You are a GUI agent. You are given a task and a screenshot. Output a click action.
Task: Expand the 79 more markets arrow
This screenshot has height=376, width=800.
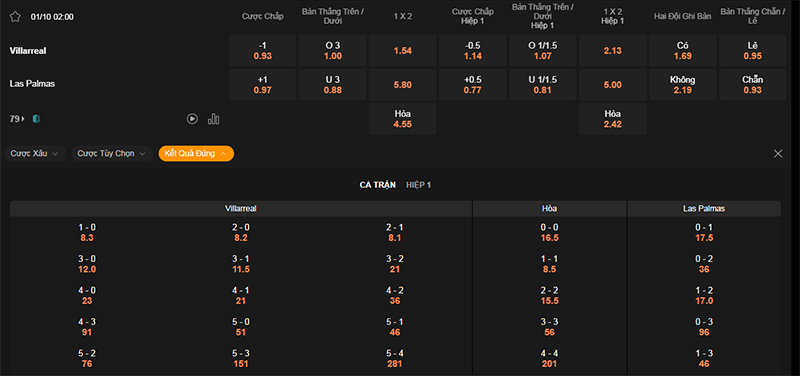tap(17, 119)
